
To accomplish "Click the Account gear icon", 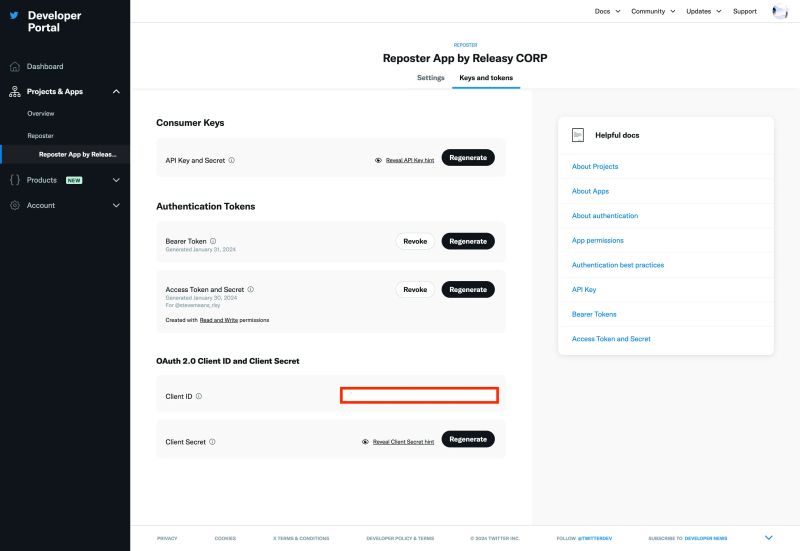I will [15, 205].
